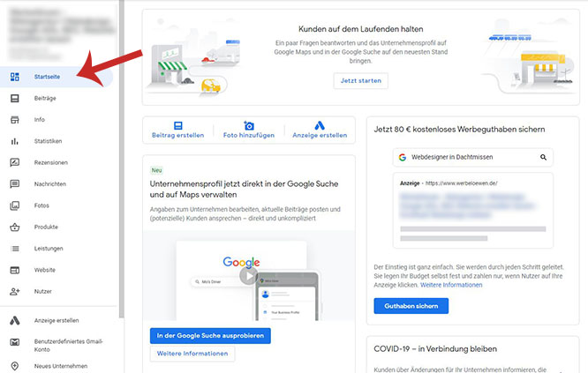Viewport: 588px width, 373px height.
Task: Click heading Kunden auf dem Laufenden halten
Action: point(361,29)
